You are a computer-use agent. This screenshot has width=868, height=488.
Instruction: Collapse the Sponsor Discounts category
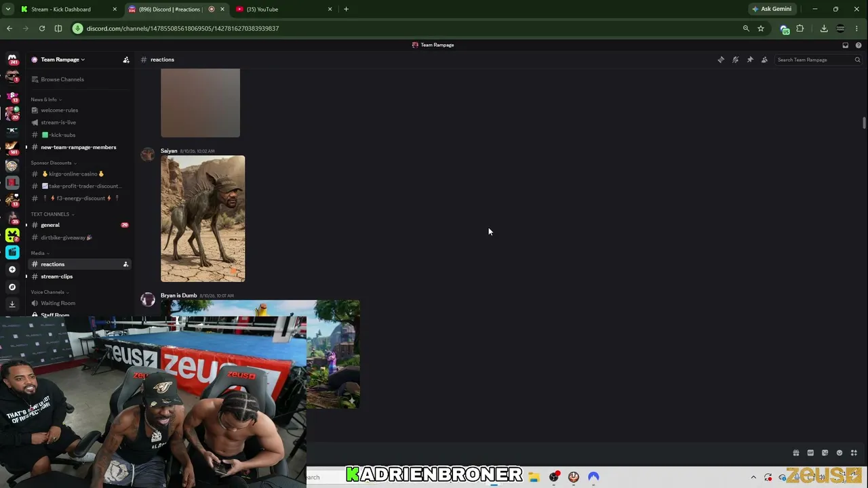tap(54, 163)
